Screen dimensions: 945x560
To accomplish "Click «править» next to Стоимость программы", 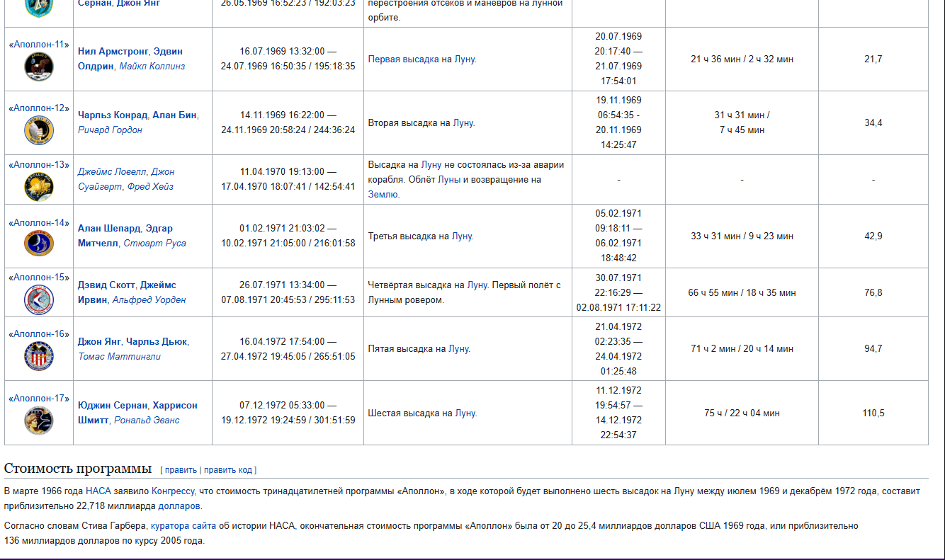I will point(181,470).
